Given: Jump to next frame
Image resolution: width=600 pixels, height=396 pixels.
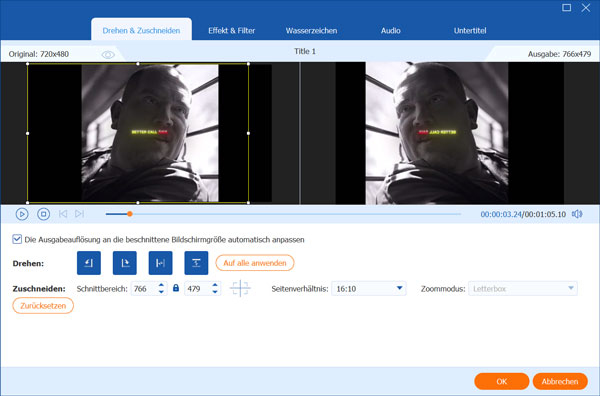Looking at the screenshot, I should [x=79, y=214].
